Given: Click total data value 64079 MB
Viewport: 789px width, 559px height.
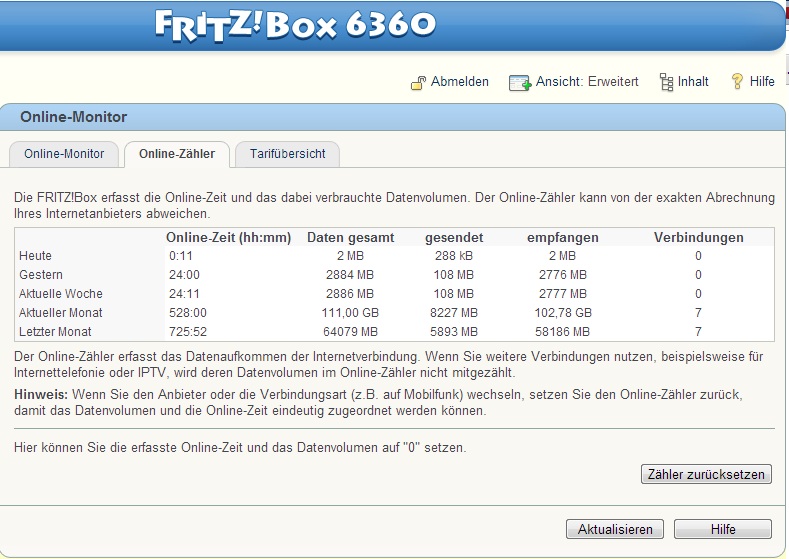Looking at the screenshot, I should [x=350, y=332].
